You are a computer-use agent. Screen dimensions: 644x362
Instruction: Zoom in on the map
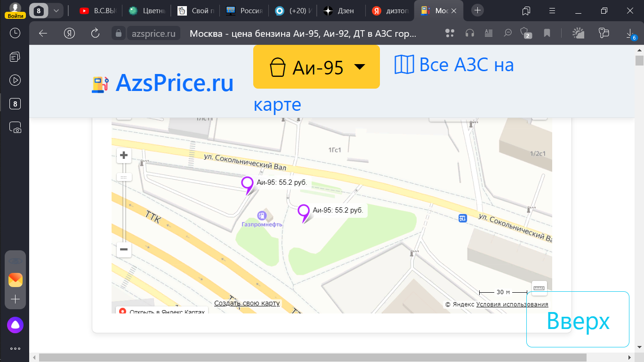pyautogui.click(x=124, y=155)
